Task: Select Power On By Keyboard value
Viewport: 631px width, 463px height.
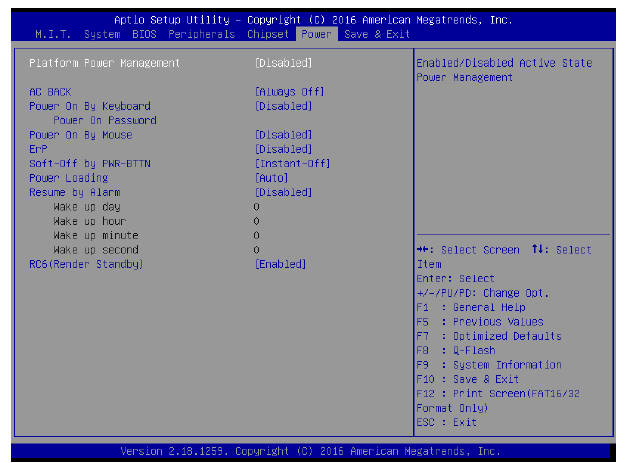Action: pos(284,106)
